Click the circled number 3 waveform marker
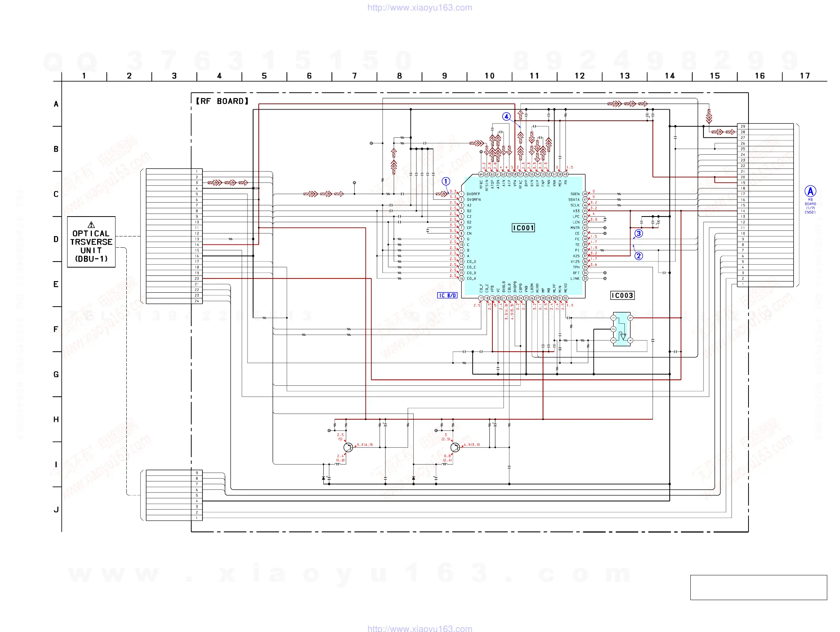This screenshot has width=840, height=632. (x=639, y=233)
